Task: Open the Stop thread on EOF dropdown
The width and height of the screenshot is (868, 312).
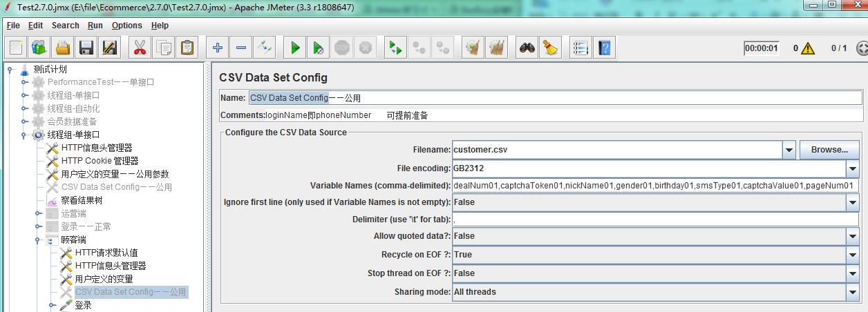Action: pos(853,273)
